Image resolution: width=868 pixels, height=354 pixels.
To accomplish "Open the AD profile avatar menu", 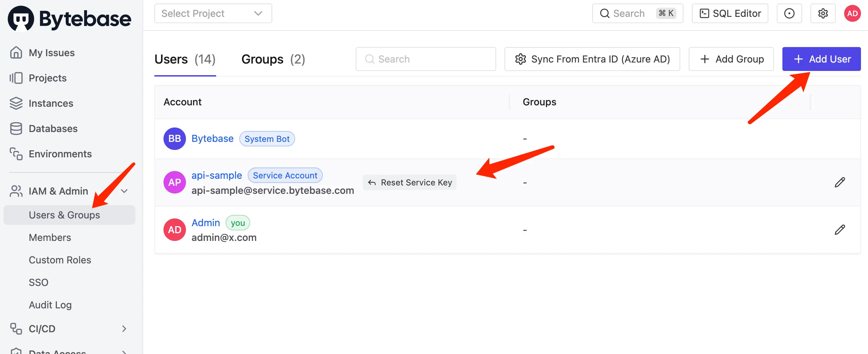I will (852, 13).
